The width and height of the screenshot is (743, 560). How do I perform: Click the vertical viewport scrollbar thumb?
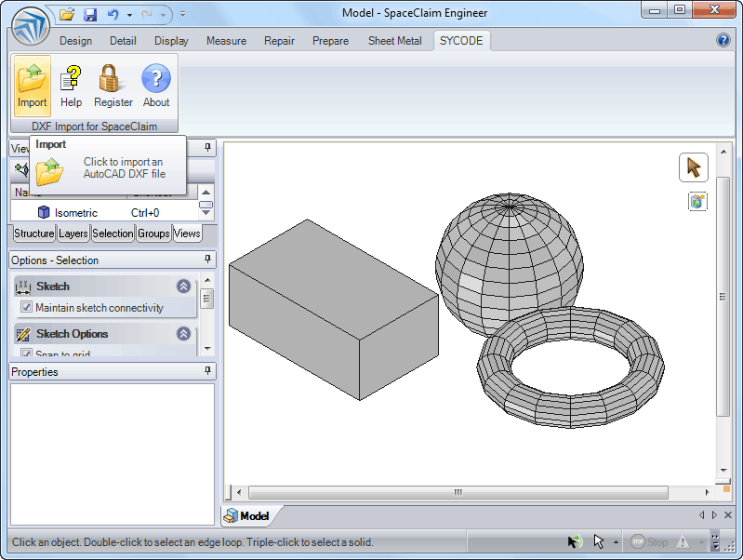(x=723, y=297)
